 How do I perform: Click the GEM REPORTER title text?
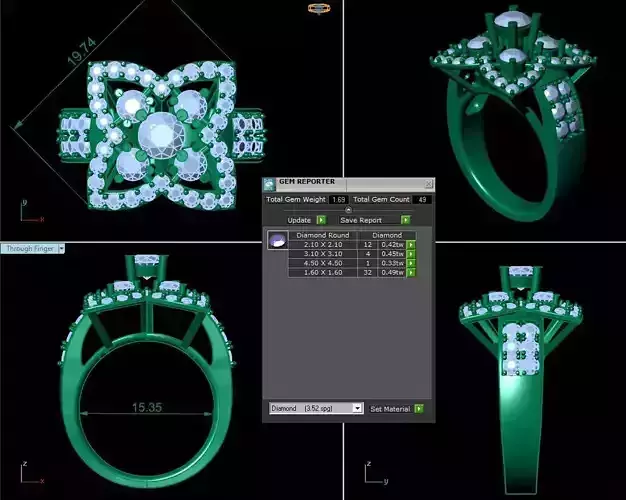[x=307, y=181]
